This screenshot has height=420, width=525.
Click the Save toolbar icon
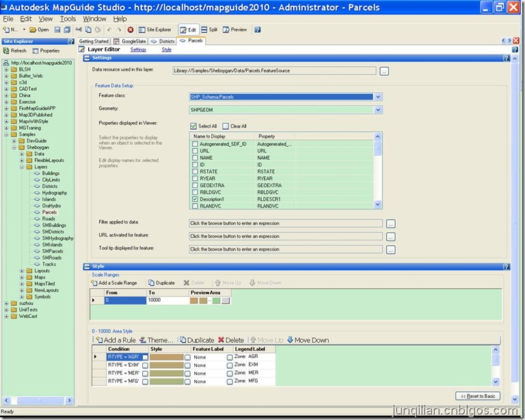click(57, 30)
